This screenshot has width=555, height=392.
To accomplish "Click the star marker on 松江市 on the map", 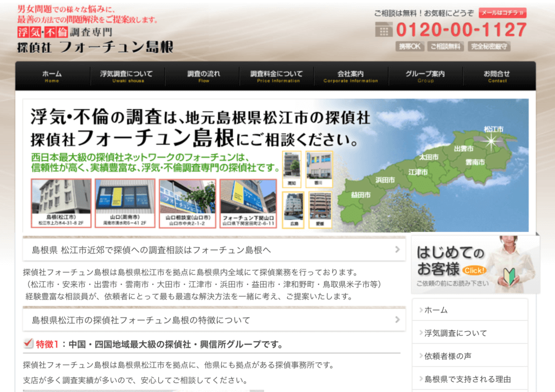I will click(x=492, y=142).
